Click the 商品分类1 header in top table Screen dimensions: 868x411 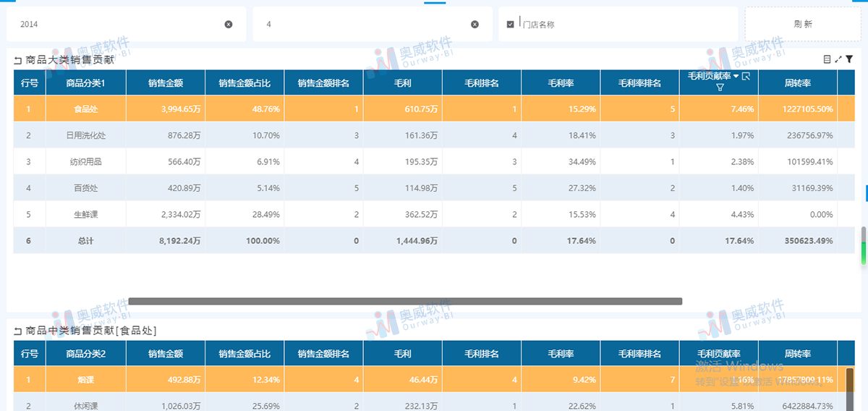click(x=86, y=82)
